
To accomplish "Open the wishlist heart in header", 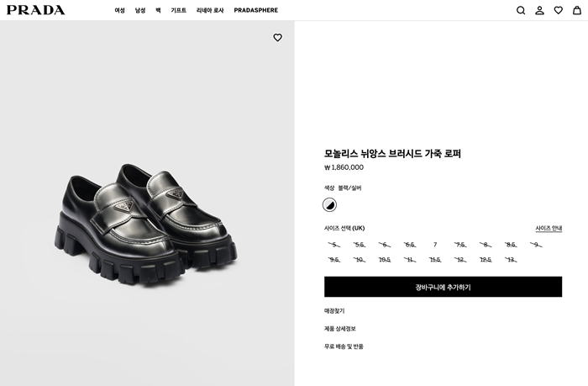I will pos(559,10).
